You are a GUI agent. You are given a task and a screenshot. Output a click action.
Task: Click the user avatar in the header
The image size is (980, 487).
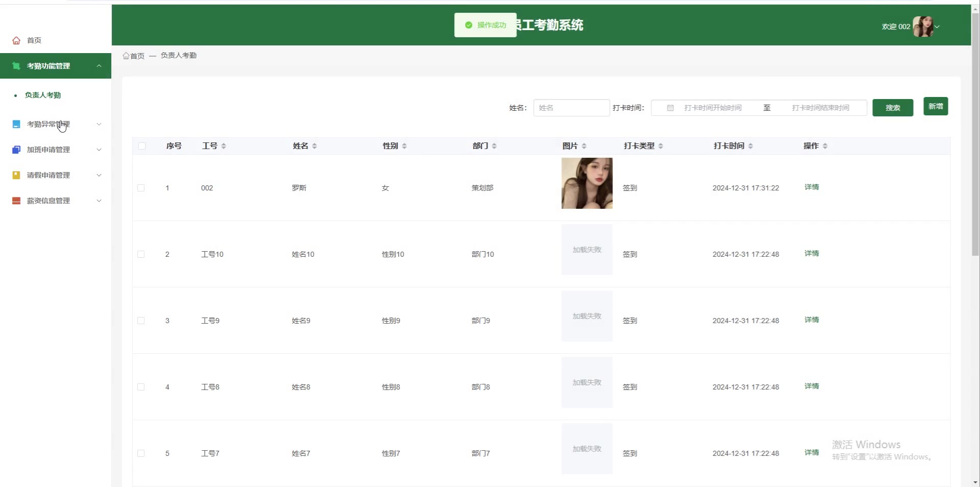point(923,27)
